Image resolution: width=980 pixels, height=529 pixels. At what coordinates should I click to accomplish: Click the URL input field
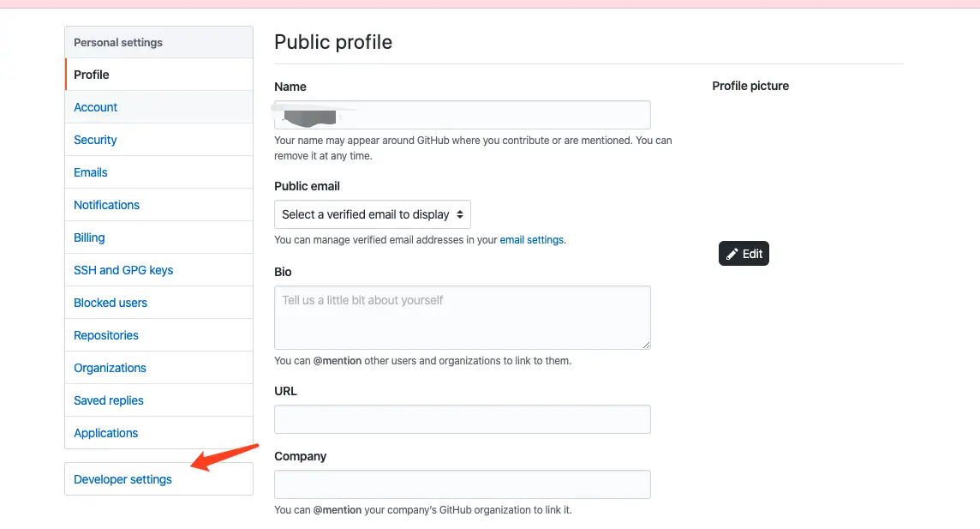[462, 419]
